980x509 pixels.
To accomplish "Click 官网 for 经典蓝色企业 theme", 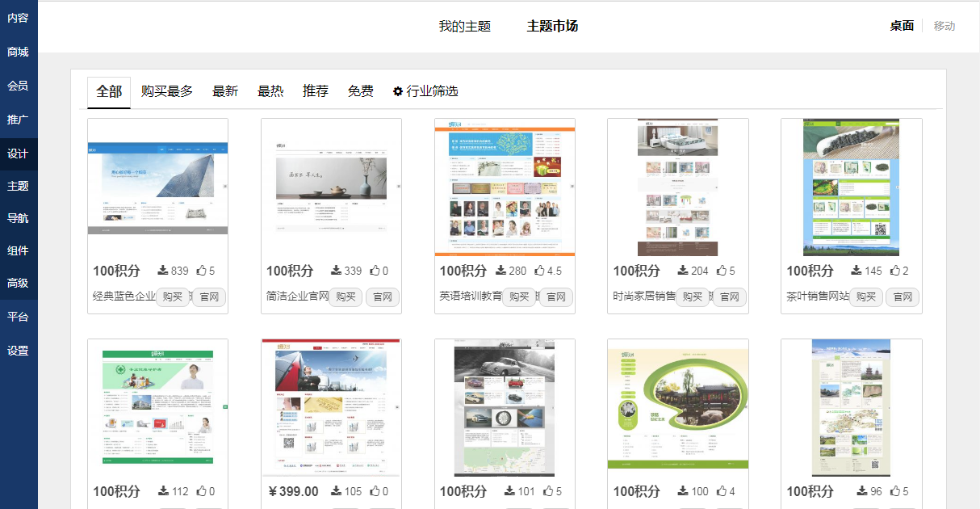I will 209,297.
